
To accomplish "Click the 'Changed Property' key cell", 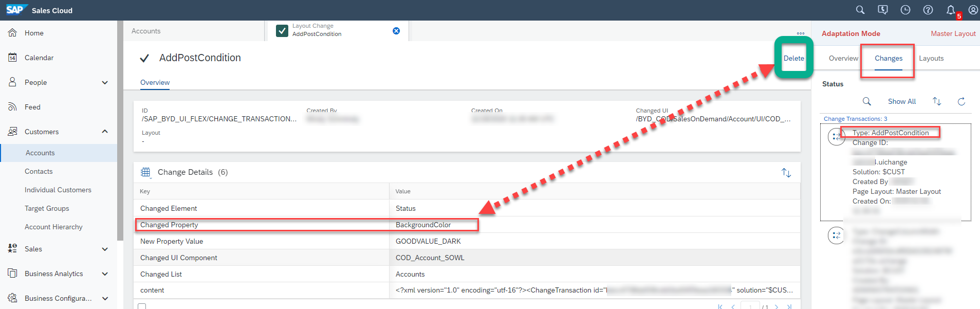I will [262, 225].
